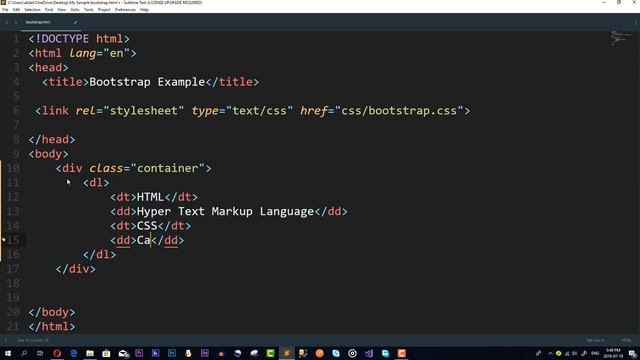Click line number 5 in the gutter
The width and height of the screenshot is (640, 360).
16,96
